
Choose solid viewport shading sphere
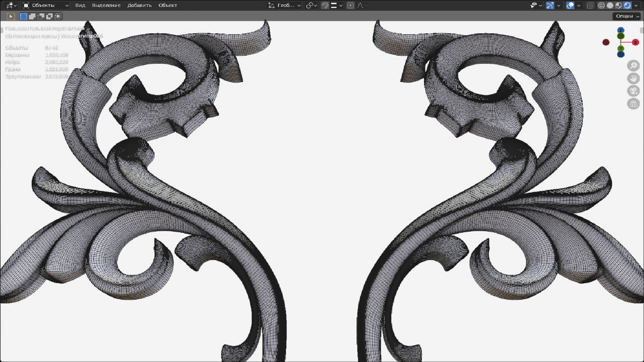[610, 5]
